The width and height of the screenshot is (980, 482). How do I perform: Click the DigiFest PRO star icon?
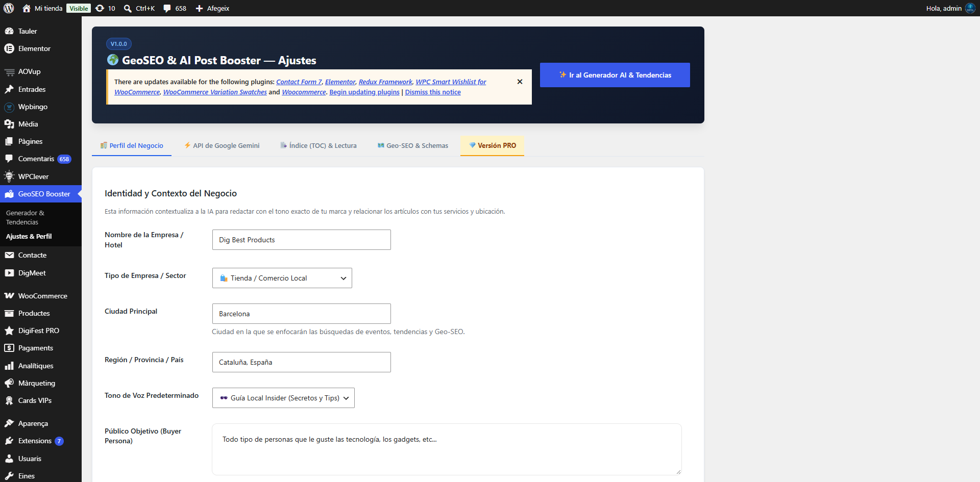pos(9,331)
